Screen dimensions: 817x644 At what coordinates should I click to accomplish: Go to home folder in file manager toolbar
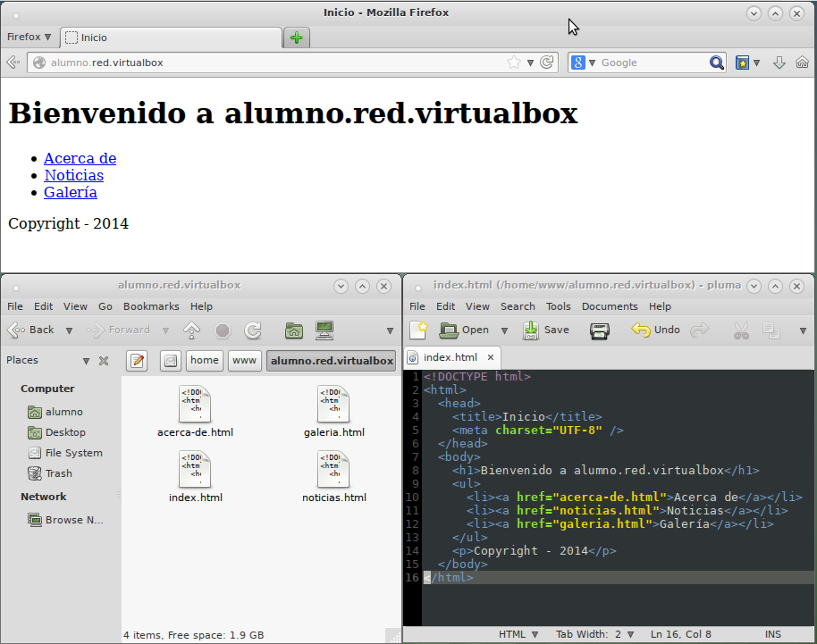click(x=293, y=330)
